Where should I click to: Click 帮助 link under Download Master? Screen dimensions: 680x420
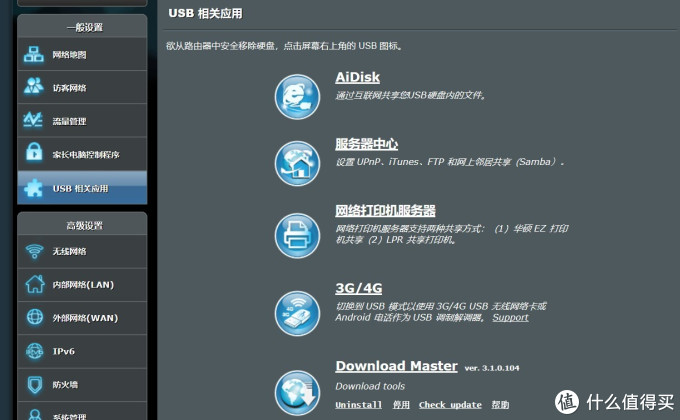tap(500, 404)
